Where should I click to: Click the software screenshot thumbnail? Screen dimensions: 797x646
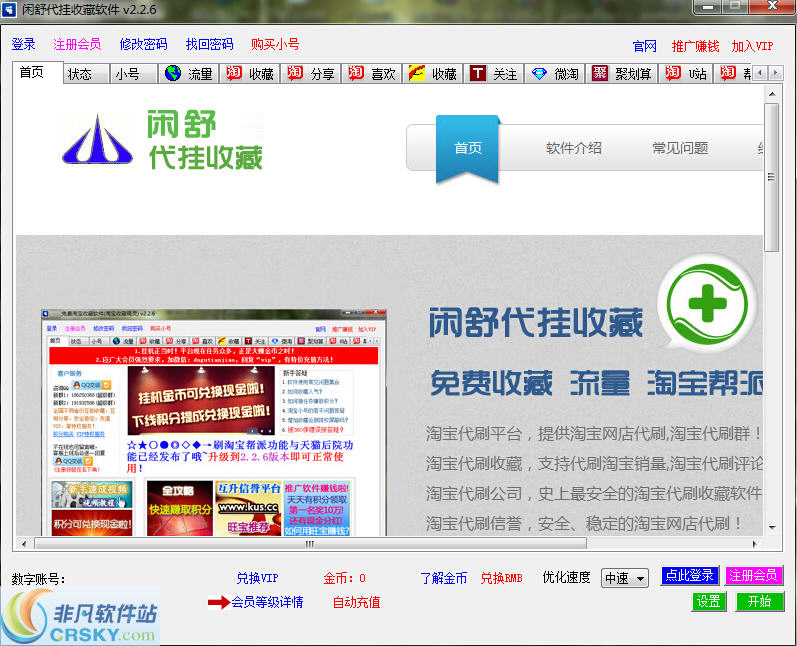point(213,422)
